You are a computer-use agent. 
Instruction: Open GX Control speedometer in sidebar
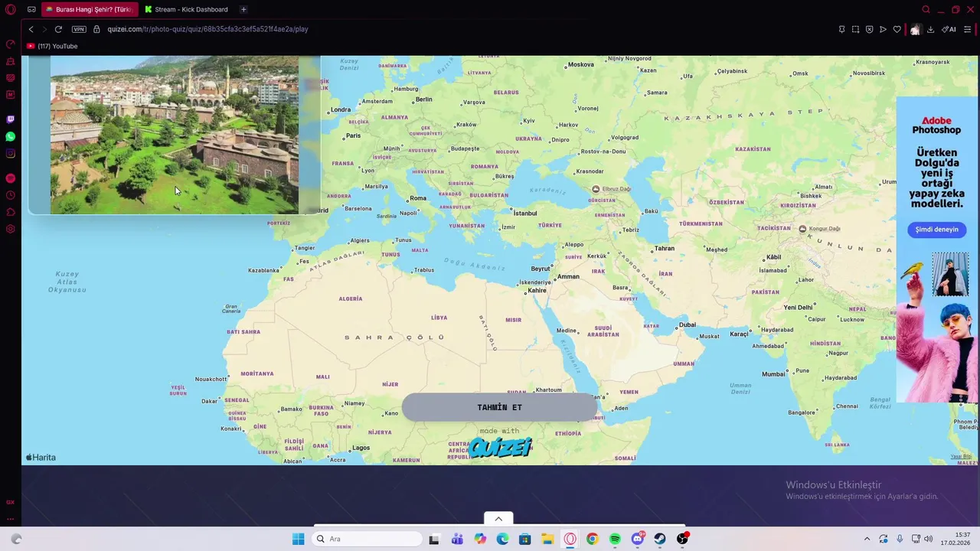pos(10,44)
